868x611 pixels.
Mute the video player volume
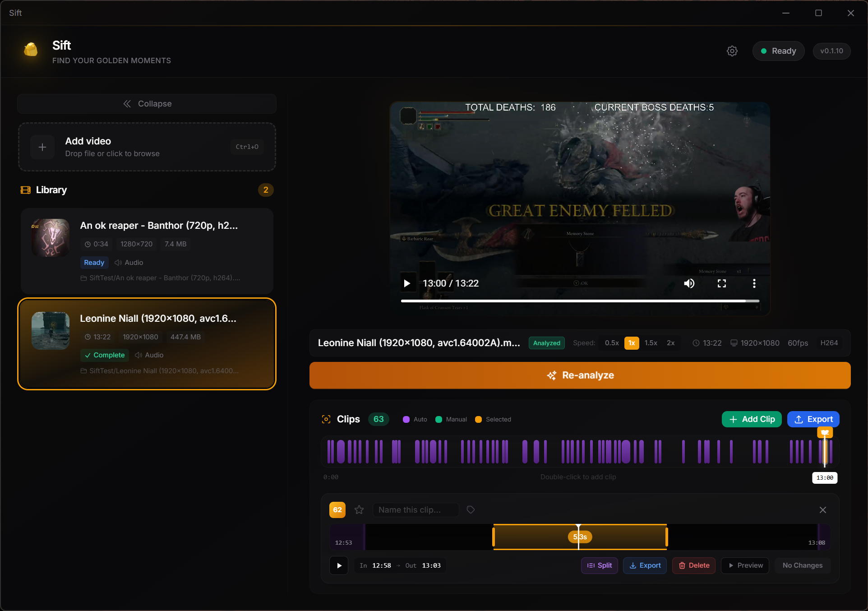tap(689, 283)
